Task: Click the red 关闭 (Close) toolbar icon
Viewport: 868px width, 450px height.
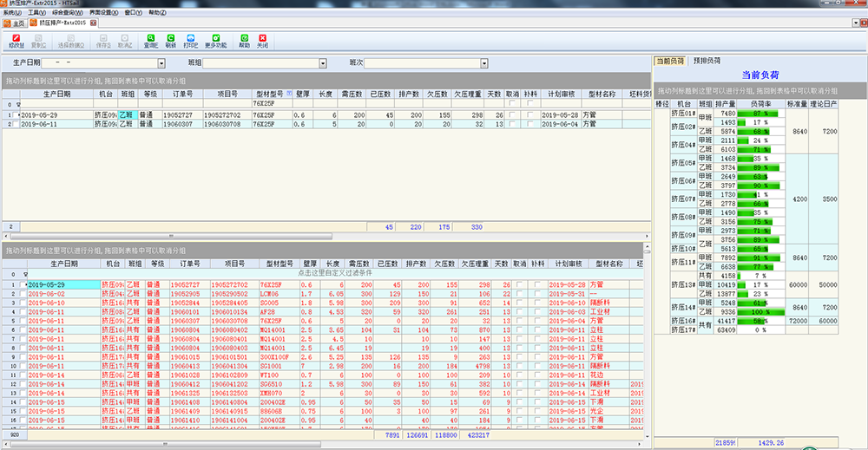Action: pos(262,40)
